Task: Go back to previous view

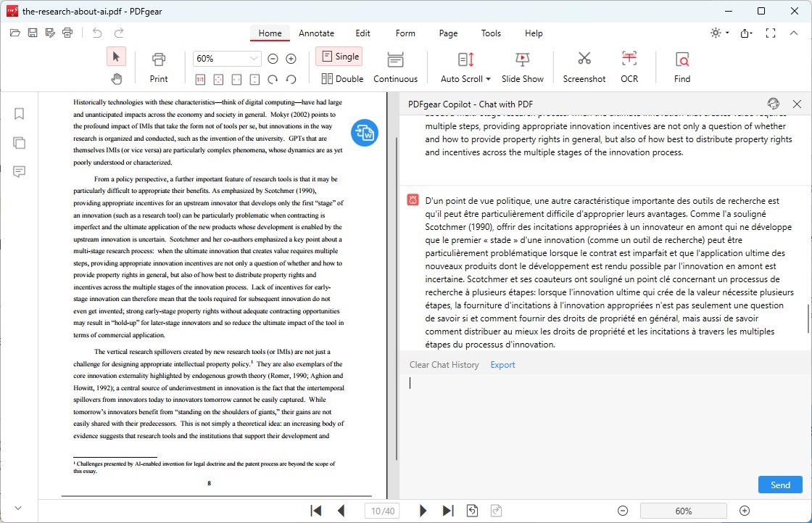Action: pos(472,511)
